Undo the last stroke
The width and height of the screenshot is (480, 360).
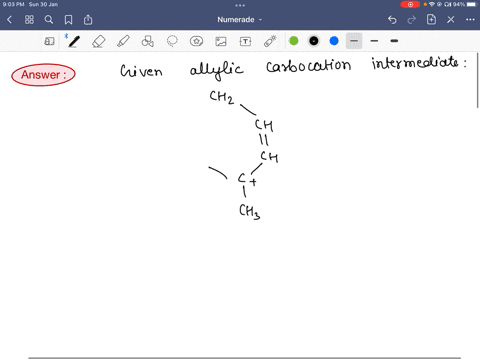(392, 20)
